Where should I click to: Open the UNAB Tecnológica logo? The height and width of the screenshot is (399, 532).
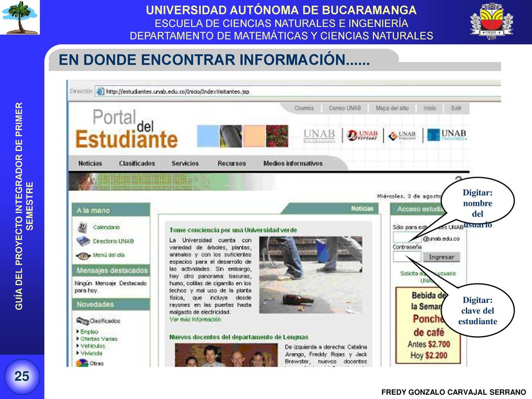(x=447, y=135)
